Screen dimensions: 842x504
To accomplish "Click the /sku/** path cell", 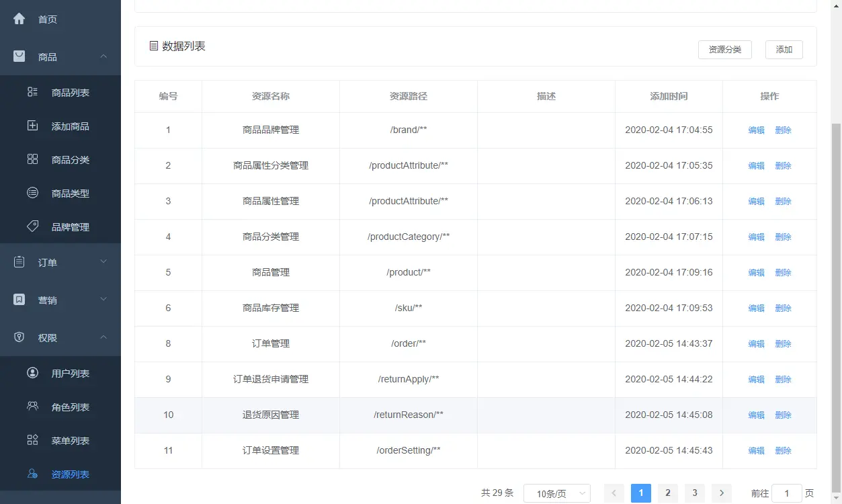I will (x=409, y=308).
